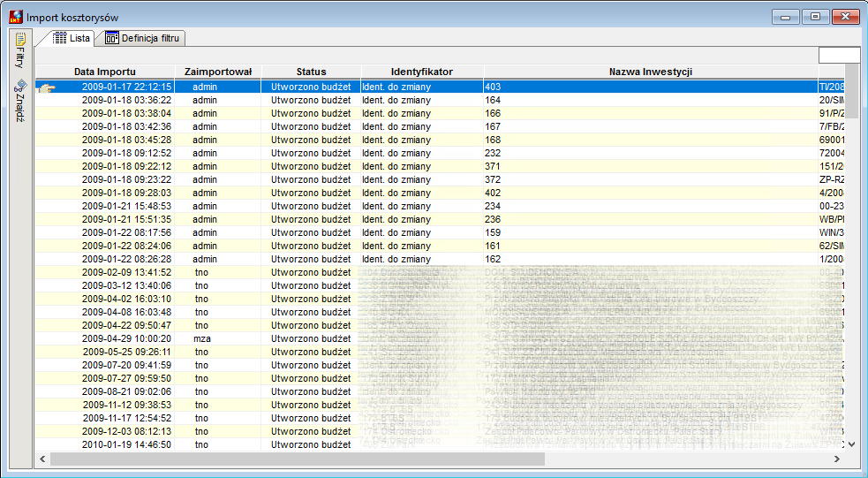The image size is (868, 478).
Task: Select row dated 2009-01-18 03:36:22
Action: [440, 100]
